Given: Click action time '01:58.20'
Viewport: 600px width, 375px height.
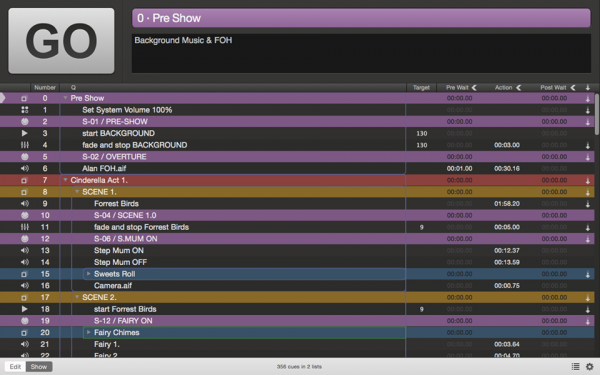Looking at the screenshot, I should point(507,204).
